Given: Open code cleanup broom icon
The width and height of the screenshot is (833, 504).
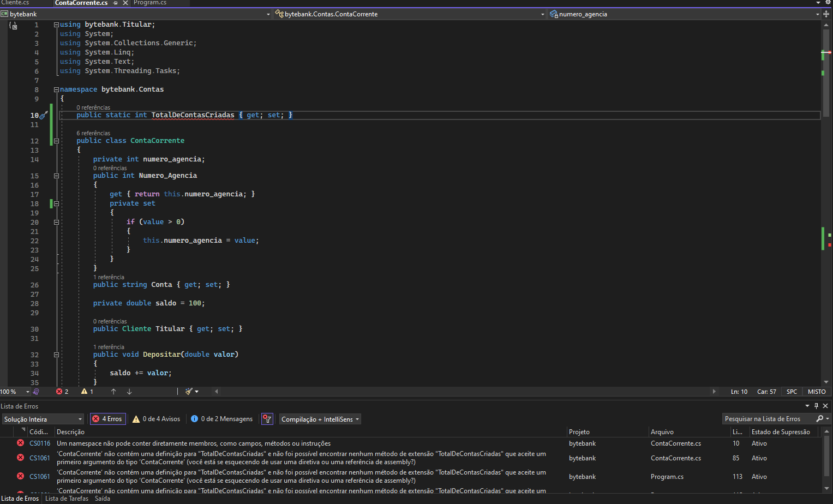Looking at the screenshot, I should 189,392.
